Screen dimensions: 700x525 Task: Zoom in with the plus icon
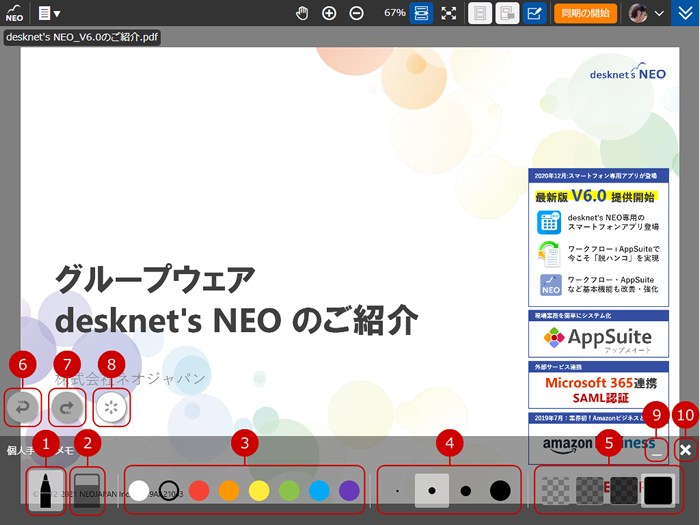click(329, 13)
